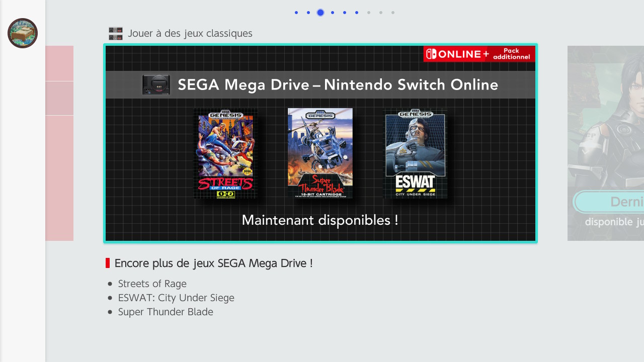Open the user profile avatar icon

point(23,33)
